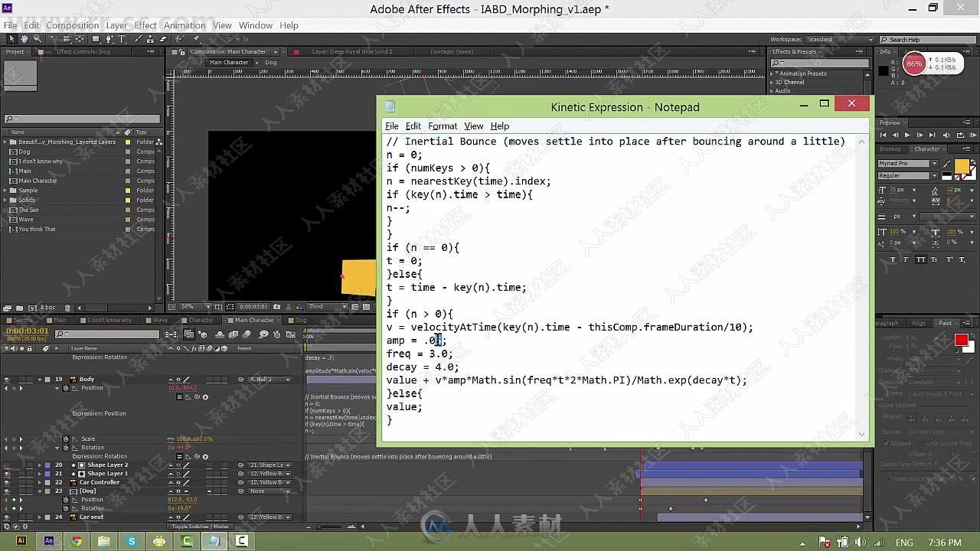Open the Animation menu
980x551 pixels.
point(185,25)
